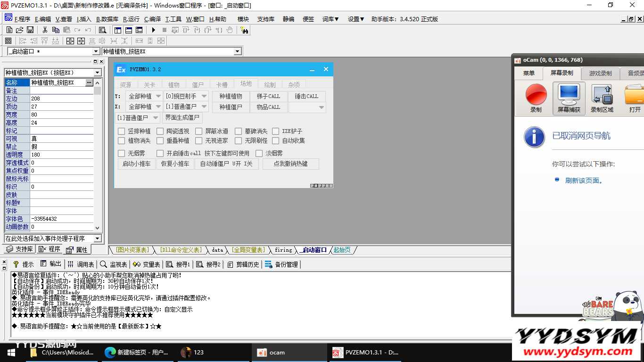
Task: Check the 自动收集 checkbox
Action: point(276,140)
